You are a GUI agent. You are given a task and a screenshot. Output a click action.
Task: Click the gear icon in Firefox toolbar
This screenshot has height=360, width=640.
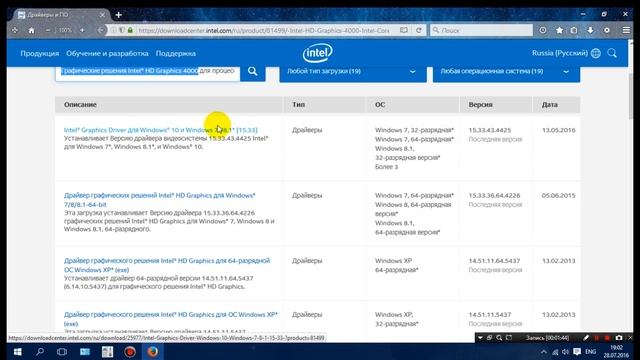tap(607, 30)
